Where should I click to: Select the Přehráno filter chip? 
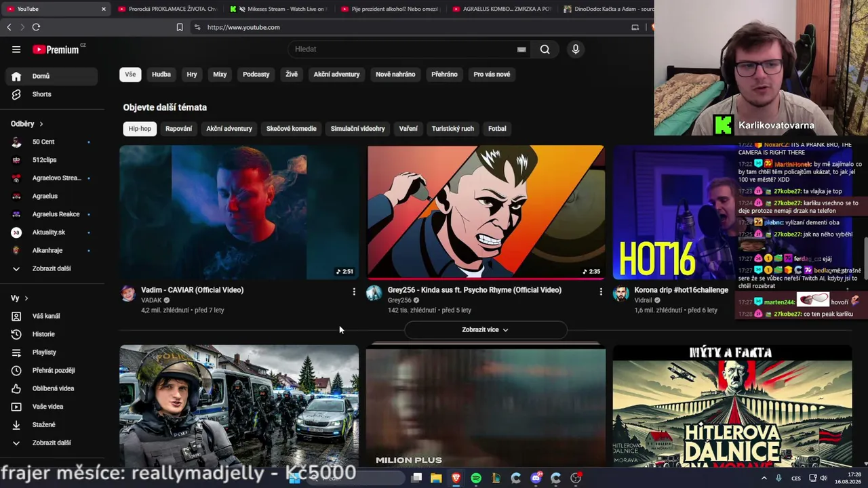(444, 75)
